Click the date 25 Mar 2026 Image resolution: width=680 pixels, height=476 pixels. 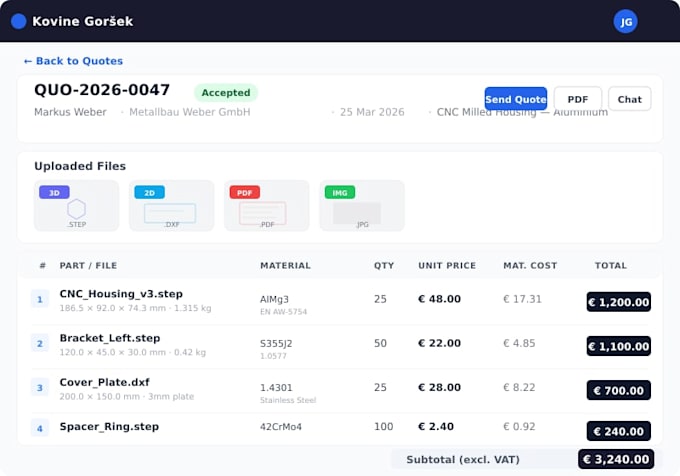[372, 112]
